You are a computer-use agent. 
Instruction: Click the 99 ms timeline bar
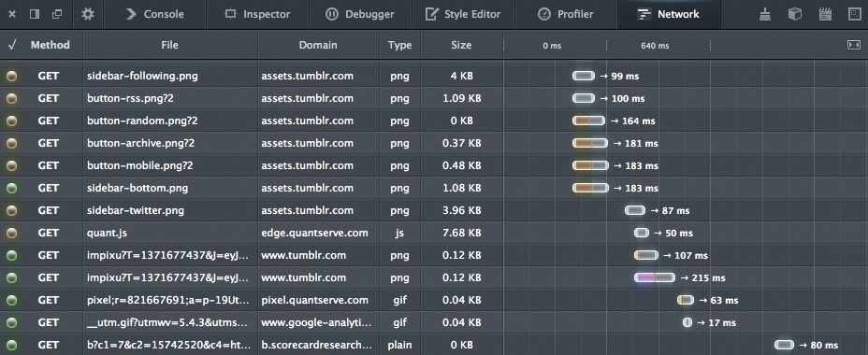[584, 76]
